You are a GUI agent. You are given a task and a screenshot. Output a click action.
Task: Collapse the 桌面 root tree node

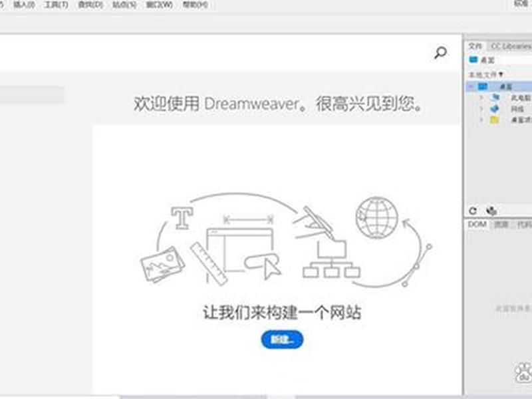tap(471, 86)
